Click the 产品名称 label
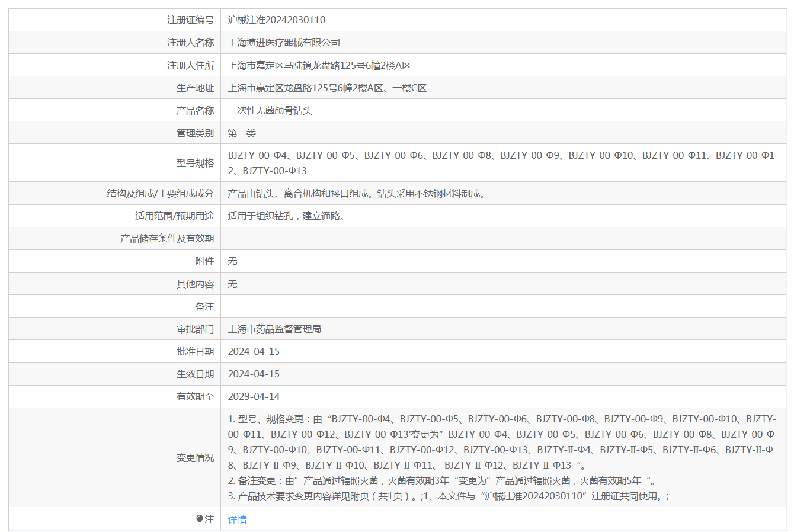Screen dimensions: 794x532 point(195,110)
